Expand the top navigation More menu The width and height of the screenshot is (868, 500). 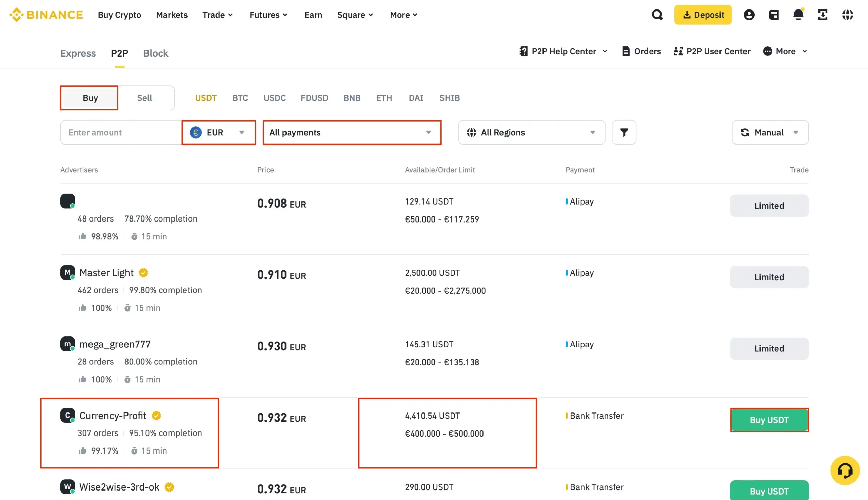(403, 15)
